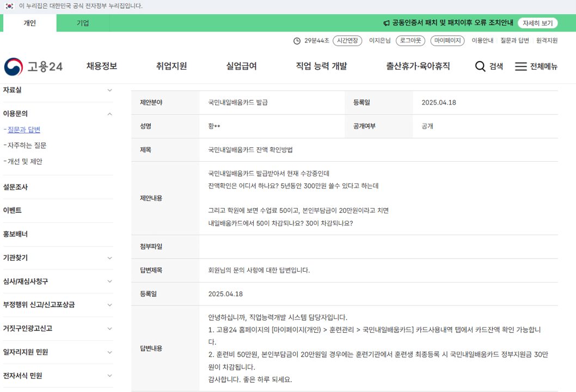Image resolution: width=576 pixels, height=392 pixels.
Task: Click the 공동인증서 패치 notice text
Action: point(452,23)
